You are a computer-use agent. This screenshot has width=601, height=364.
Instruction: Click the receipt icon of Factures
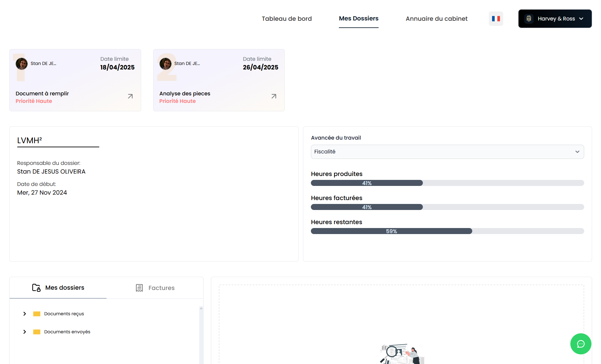point(139,288)
